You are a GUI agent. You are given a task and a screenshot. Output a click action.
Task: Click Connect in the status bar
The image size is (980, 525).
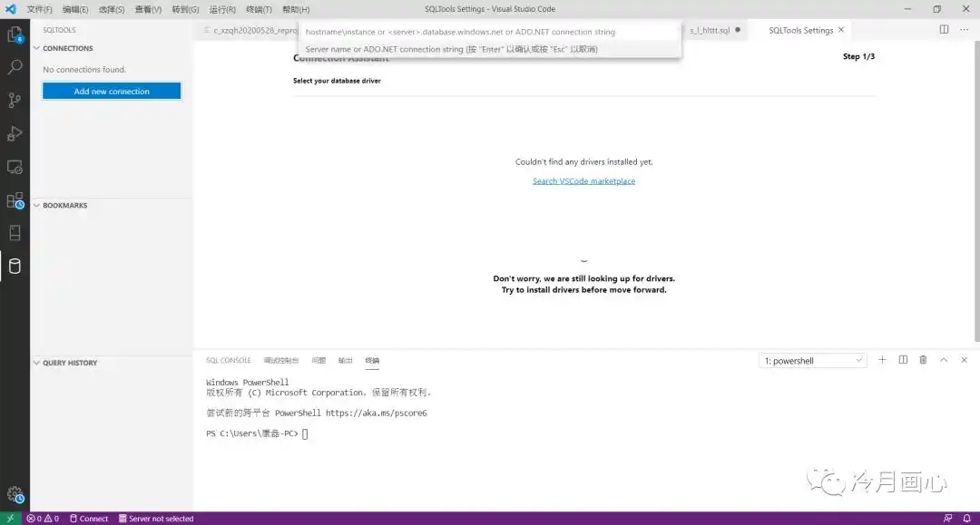pyautogui.click(x=88, y=518)
